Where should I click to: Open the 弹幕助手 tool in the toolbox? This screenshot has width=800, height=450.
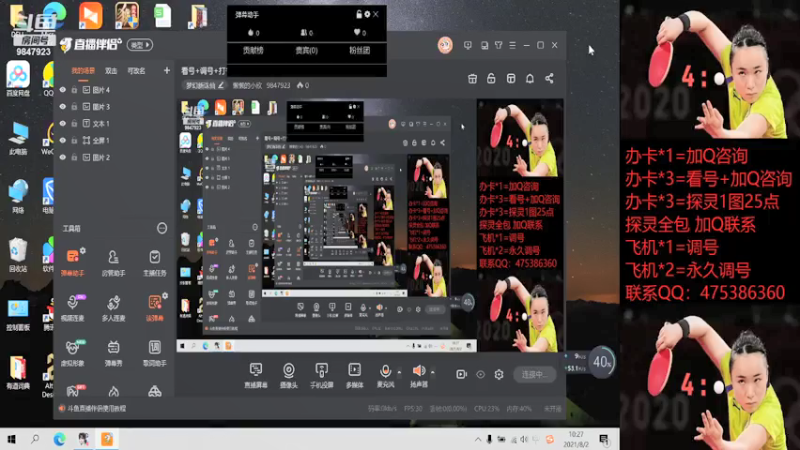click(x=72, y=262)
